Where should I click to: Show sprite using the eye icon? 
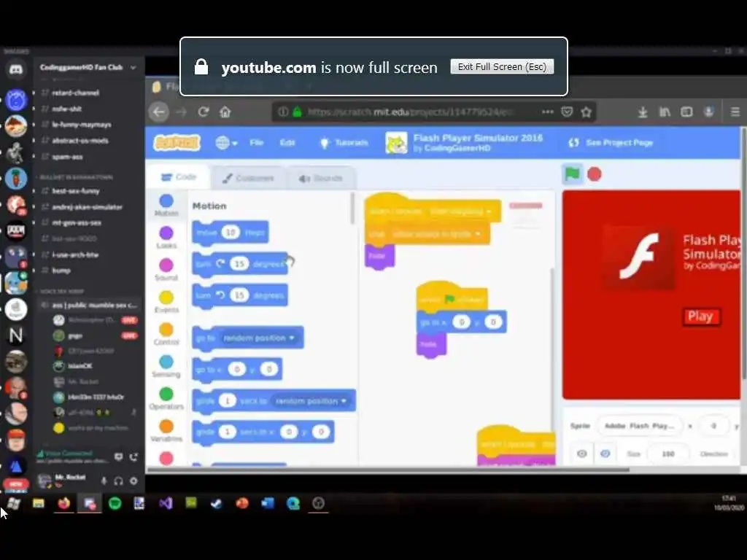click(x=581, y=454)
